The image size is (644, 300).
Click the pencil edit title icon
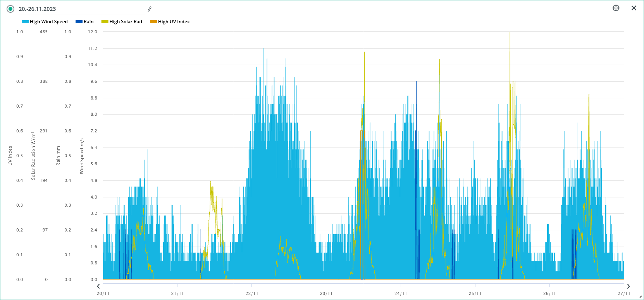click(150, 9)
